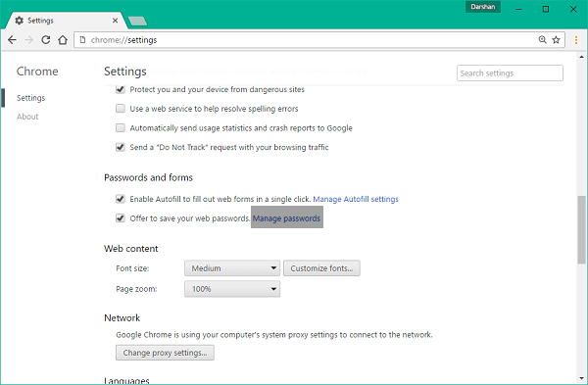
Task: Enable web service for spelling errors
Action: pos(121,109)
